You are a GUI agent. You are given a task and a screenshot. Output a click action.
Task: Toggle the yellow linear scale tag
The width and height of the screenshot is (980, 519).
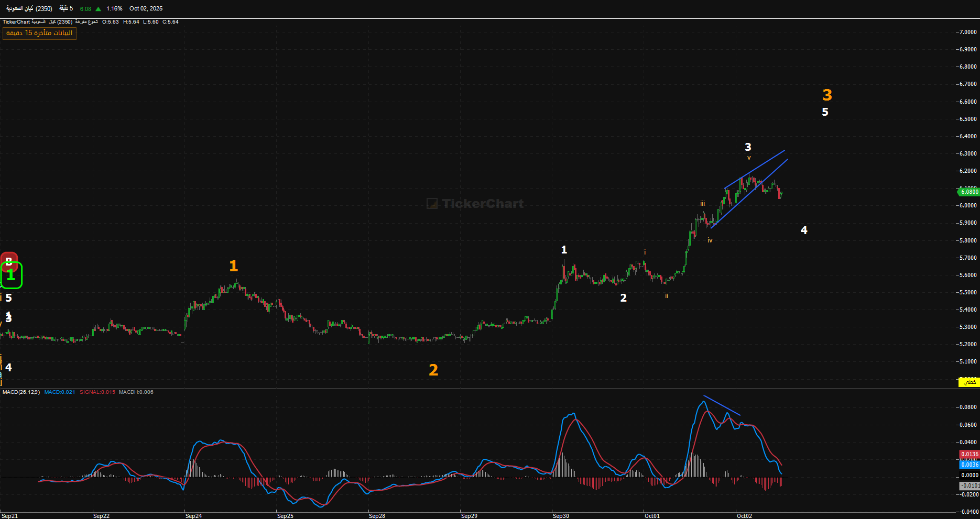point(969,382)
